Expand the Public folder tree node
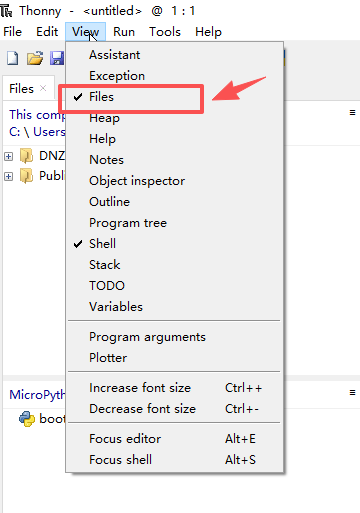Image resolution: width=360 pixels, height=513 pixels. pyautogui.click(x=8, y=176)
